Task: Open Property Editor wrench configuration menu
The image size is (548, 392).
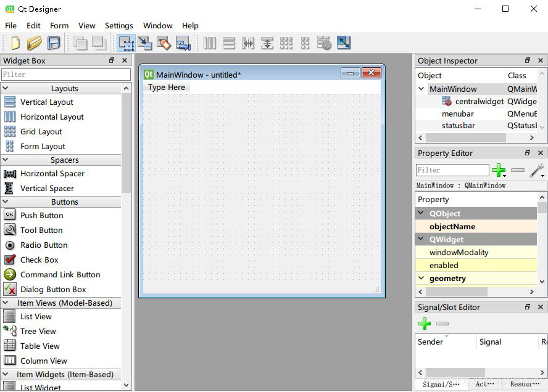Action: point(537,171)
